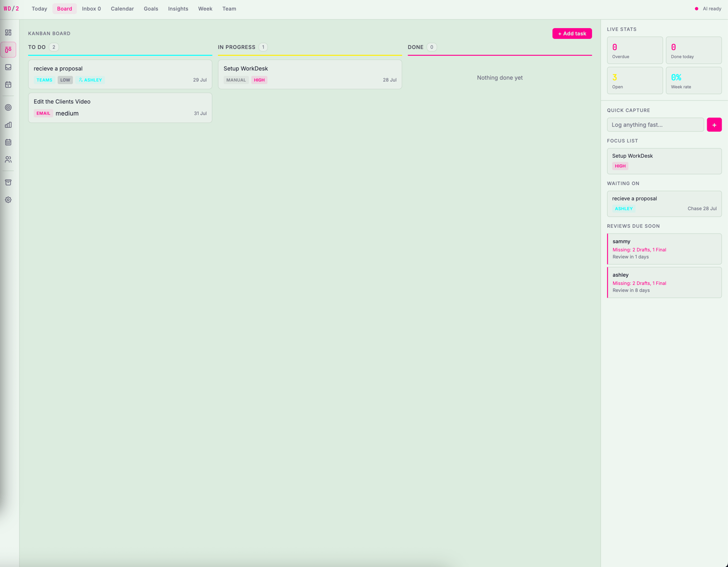Open Setup WorkDesk in Focus List
This screenshot has height=567, width=728.
(x=664, y=161)
